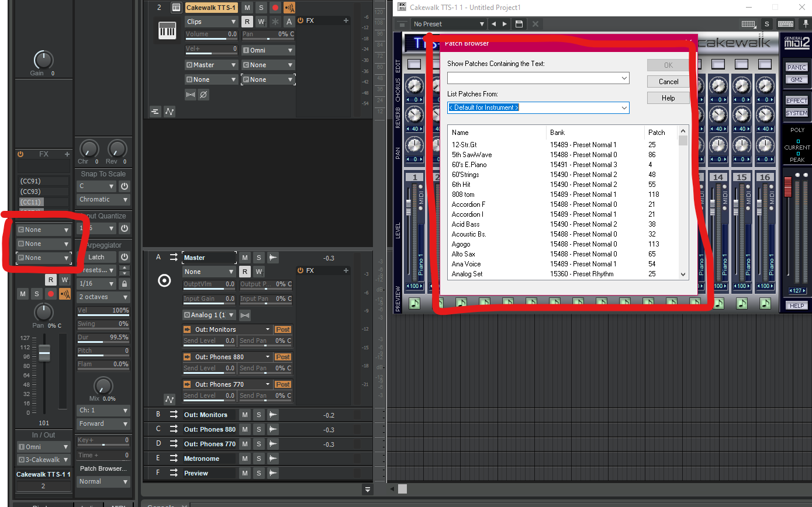Delete the preset with the X icon in the TTS-1 toolbar
This screenshot has height=507, width=812.
535,24
